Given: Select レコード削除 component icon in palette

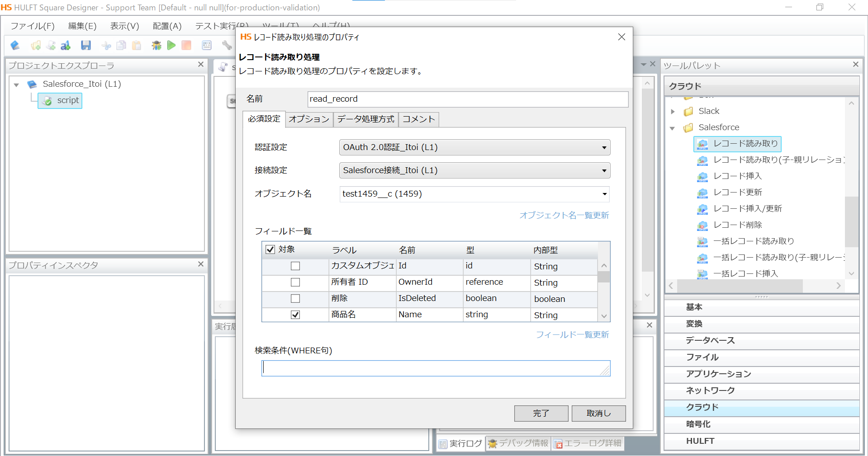Looking at the screenshot, I should [x=702, y=226].
